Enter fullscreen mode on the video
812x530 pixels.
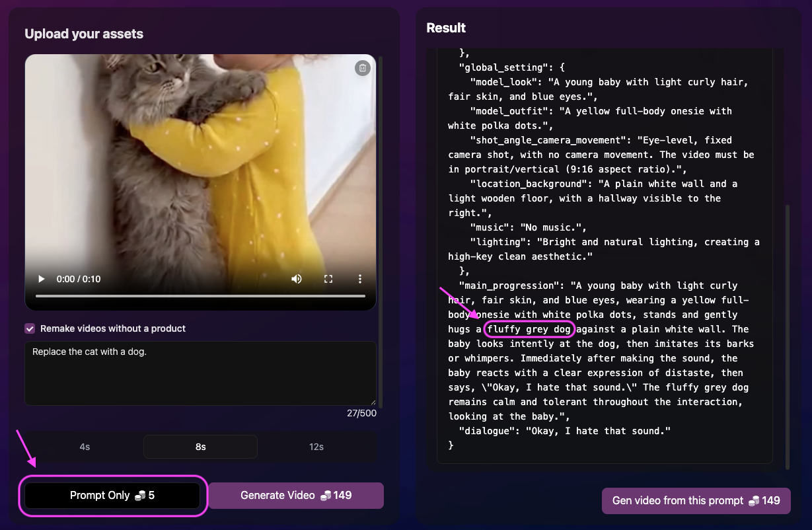328,279
